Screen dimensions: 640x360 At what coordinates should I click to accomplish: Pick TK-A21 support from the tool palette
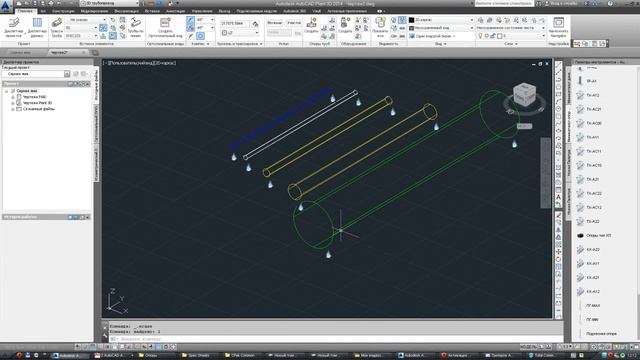589,179
